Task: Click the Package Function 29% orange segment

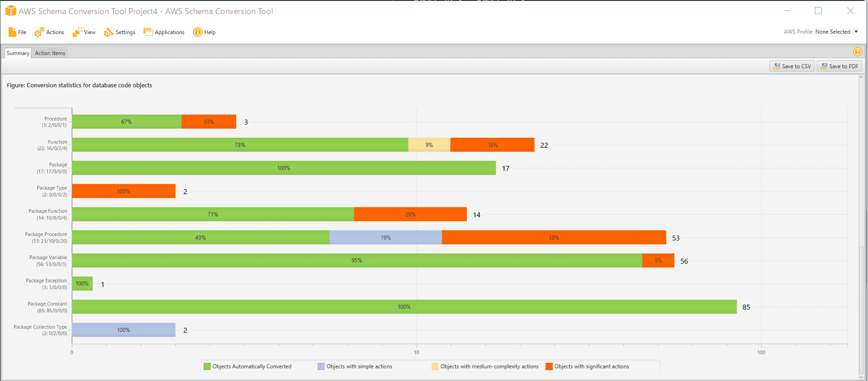Action: 411,215
